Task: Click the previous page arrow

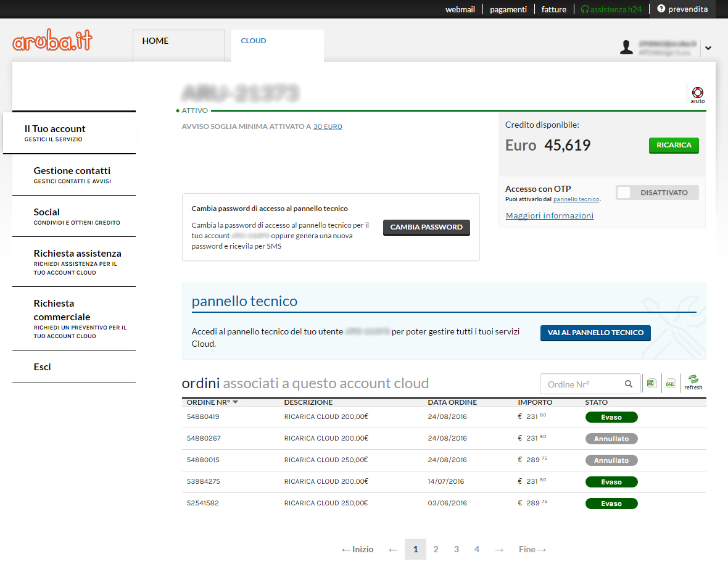Action: (393, 550)
